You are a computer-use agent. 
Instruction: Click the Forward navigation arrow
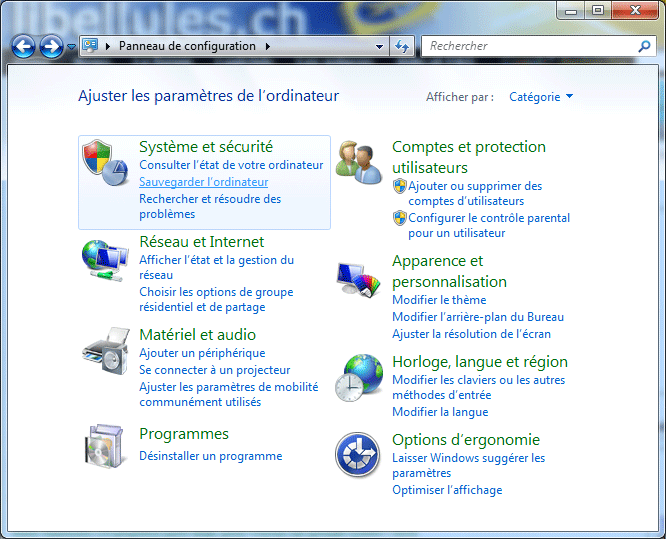pos(51,46)
